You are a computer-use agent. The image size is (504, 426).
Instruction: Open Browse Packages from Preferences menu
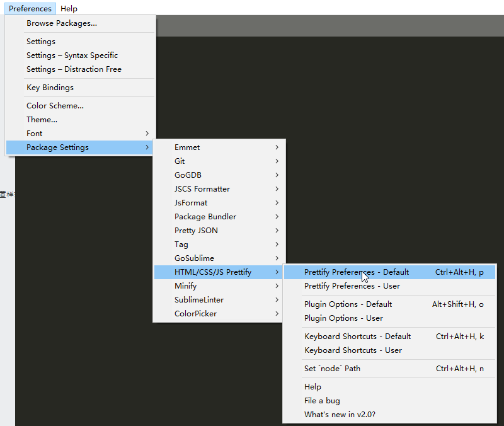(x=62, y=23)
